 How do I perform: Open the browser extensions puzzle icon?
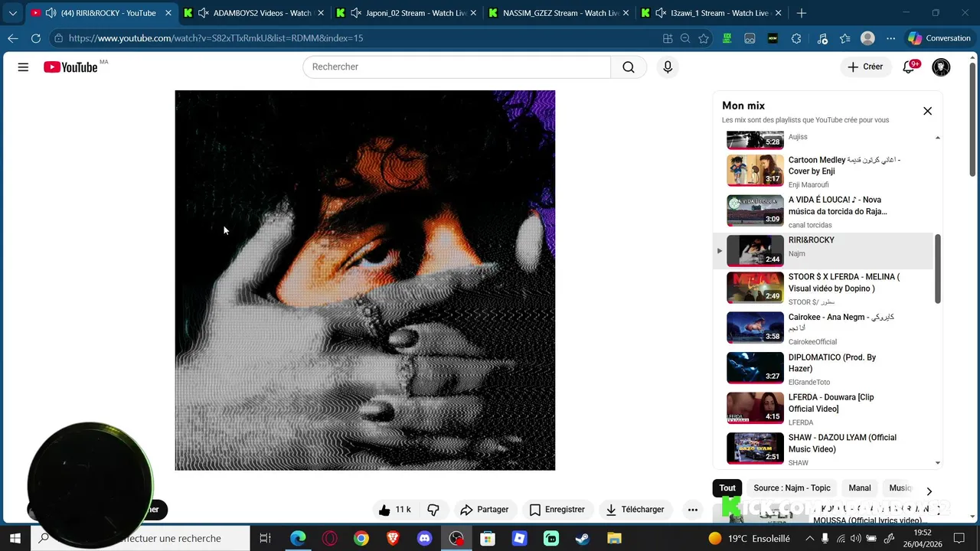796,38
